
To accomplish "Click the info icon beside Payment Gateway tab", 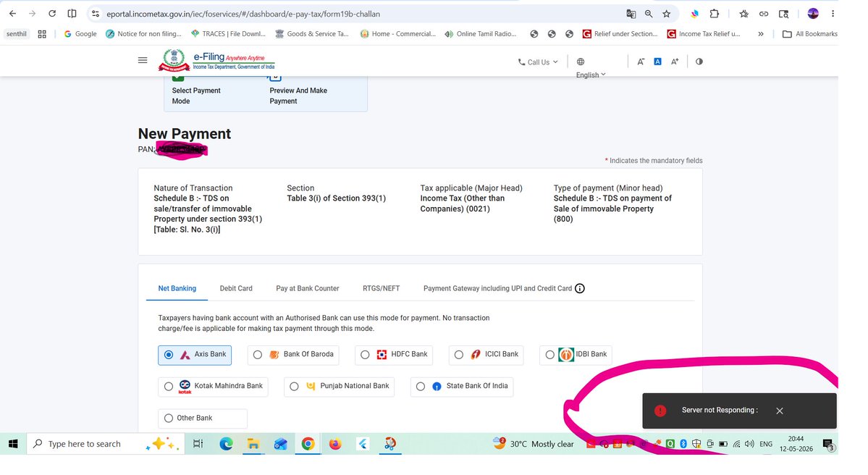I will (x=580, y=288).
